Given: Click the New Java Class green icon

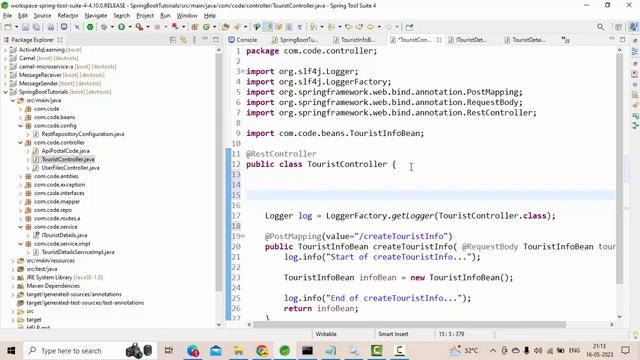Looking at the screenshot, I should click(206, 27).
